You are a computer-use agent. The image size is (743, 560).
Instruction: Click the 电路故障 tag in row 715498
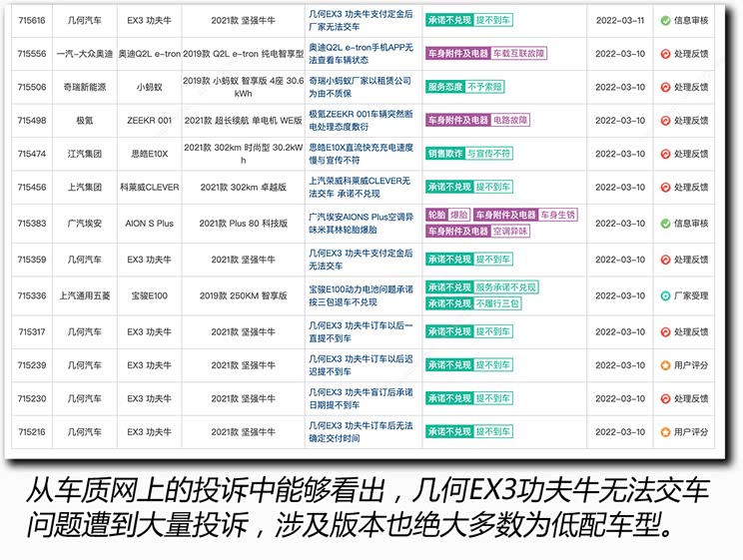[x=510, y=120]
